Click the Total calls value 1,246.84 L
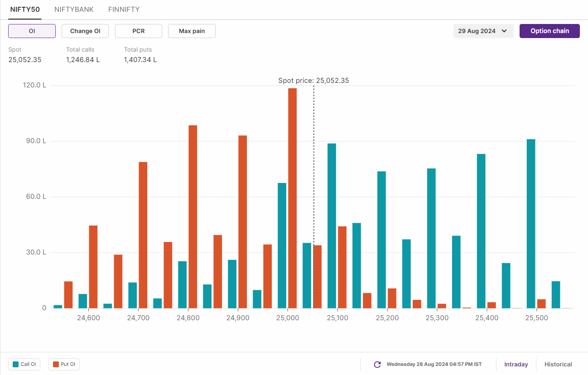Image resolution: width=588 pixels, height=375 pixels. click(83, 59)
